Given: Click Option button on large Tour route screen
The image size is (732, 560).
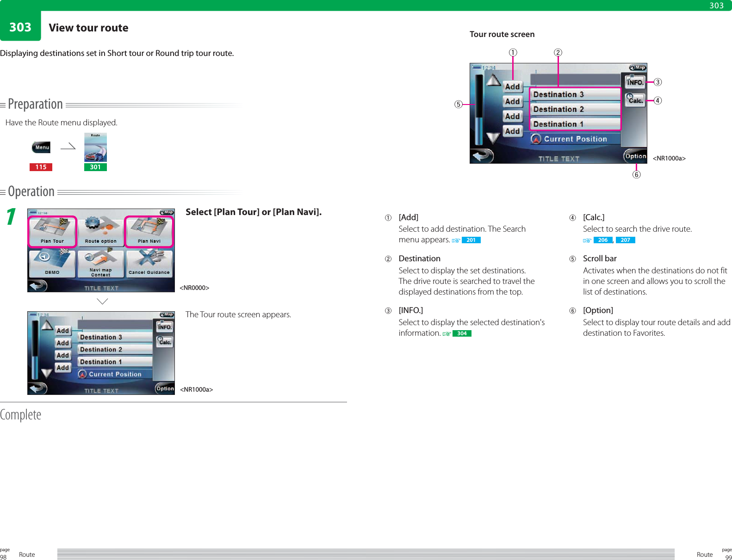Looking at the screenshot, I should coord(635,156).
